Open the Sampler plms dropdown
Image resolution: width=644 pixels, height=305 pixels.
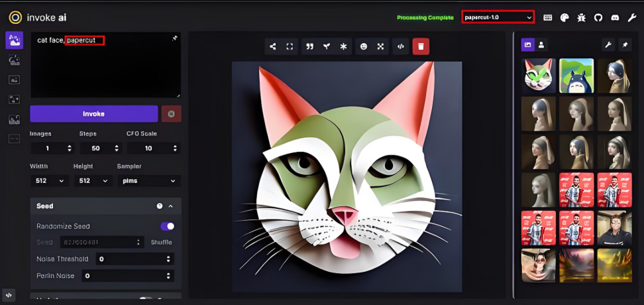click(x=148, y=180)
